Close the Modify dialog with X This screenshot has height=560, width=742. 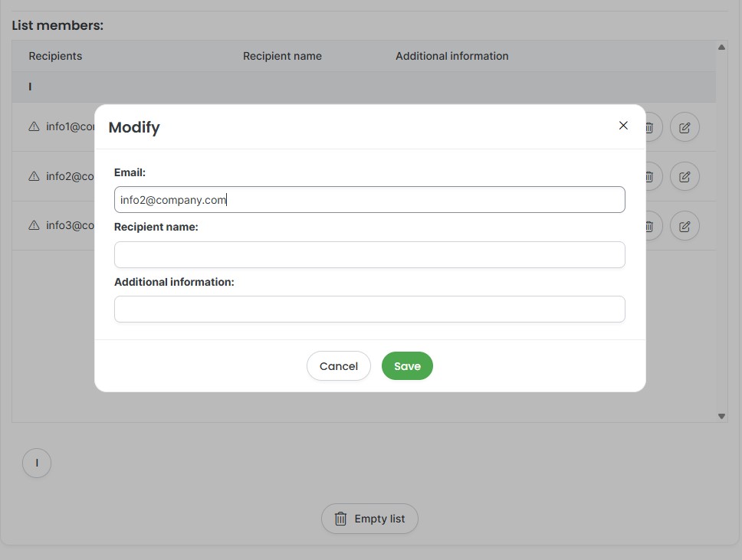pos(623,126)
